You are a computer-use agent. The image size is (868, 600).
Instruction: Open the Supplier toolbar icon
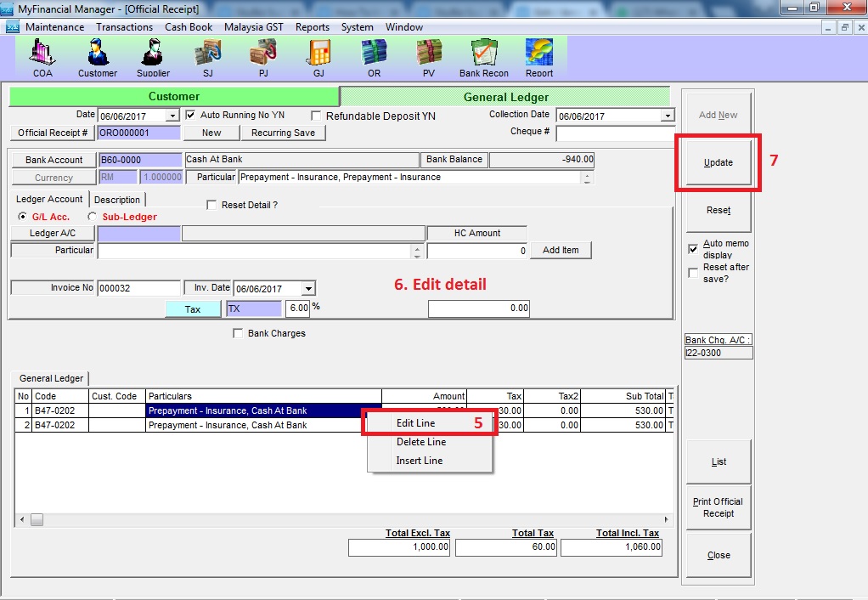coord(153,56)
